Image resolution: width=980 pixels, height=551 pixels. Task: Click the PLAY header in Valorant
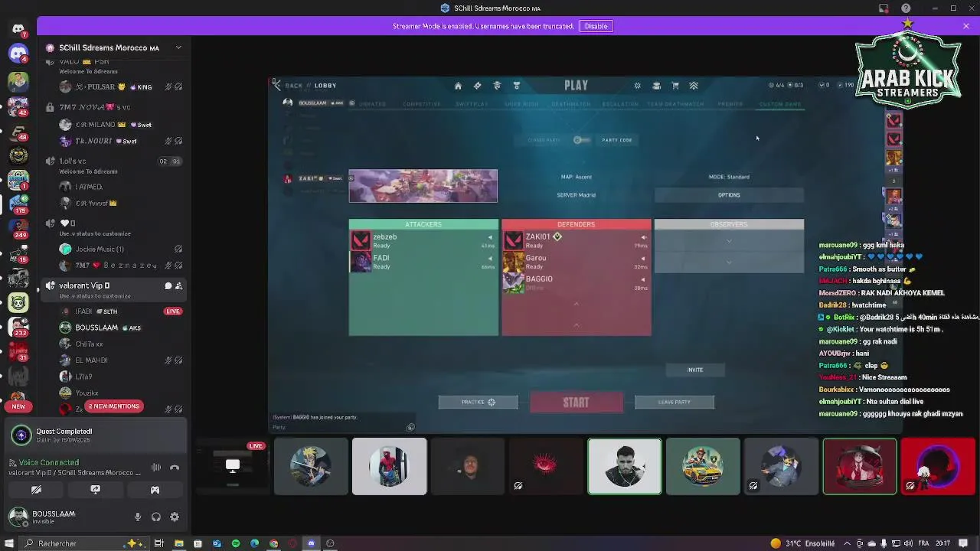(x=576, y=86)
